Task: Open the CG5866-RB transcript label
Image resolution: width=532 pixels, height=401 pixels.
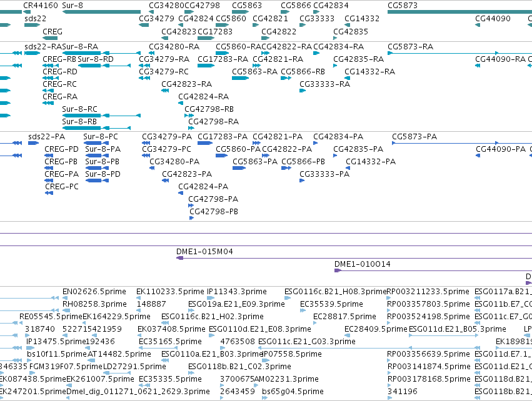Action: (303, 72)
